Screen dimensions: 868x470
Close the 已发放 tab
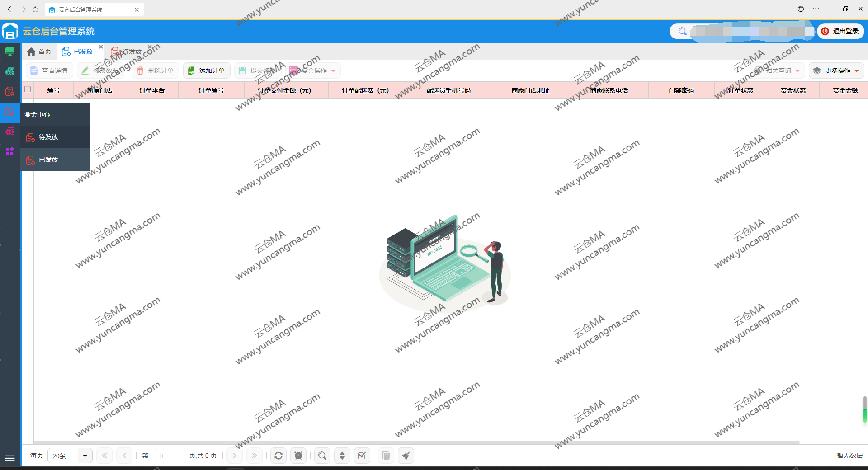(101, 47)
